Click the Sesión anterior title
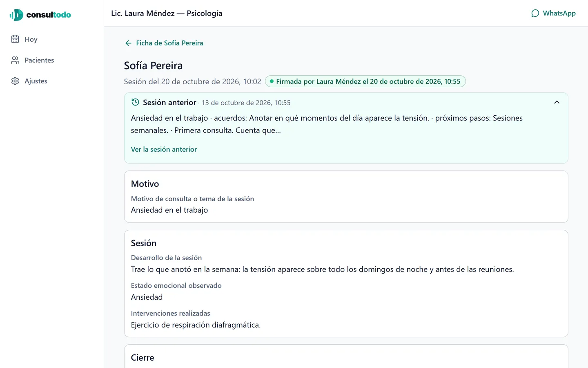This screenshot has width=588, height=368. click(169, 102)
